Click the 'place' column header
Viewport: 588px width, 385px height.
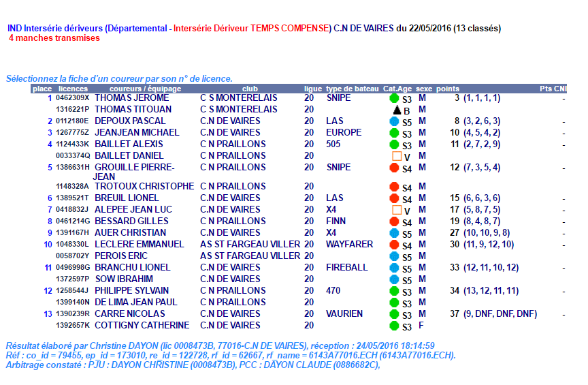pos(42,89)
